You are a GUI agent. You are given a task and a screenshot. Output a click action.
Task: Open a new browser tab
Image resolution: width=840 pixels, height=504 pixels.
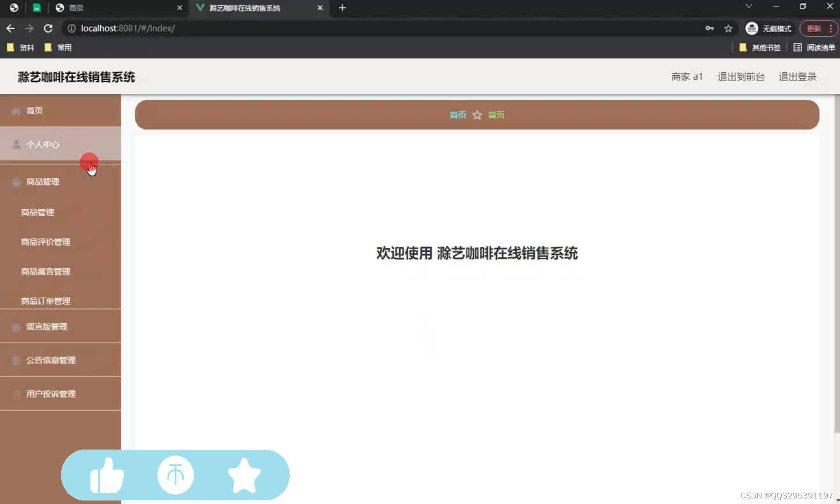pyautogui.click(x=342, y=8)
